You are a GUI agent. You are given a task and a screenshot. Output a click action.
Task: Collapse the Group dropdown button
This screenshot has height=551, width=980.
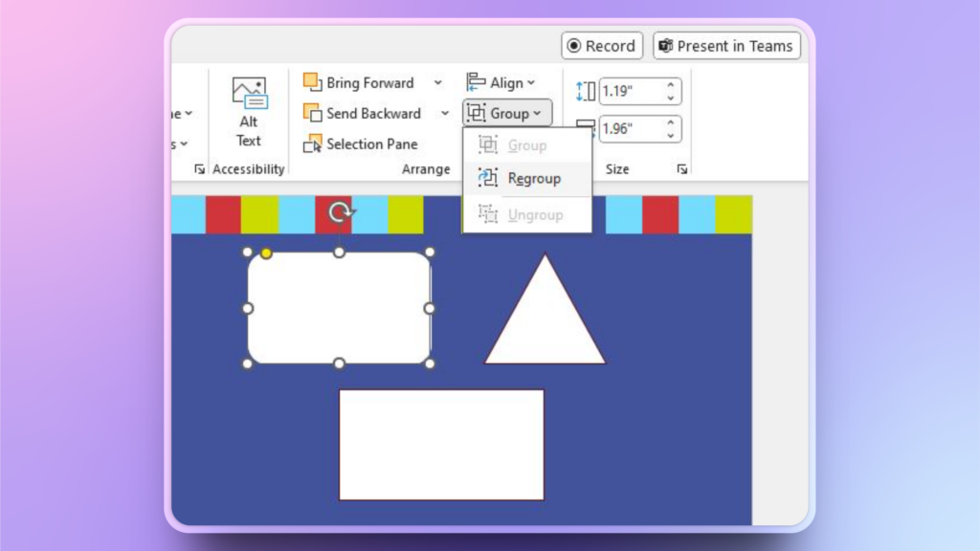(x=507, y=113)
